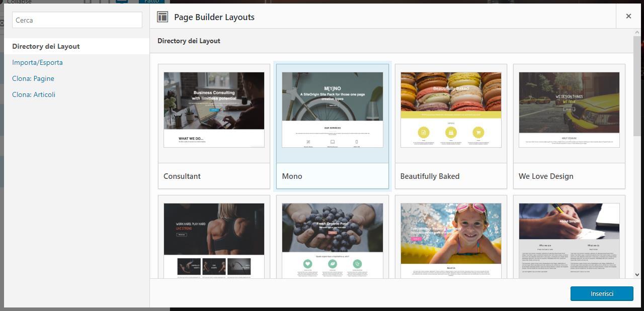Choose the Mono layout thumbnail
Image resolution: width=644 pixels, height=311 pixels.
(x=332, y=110)
